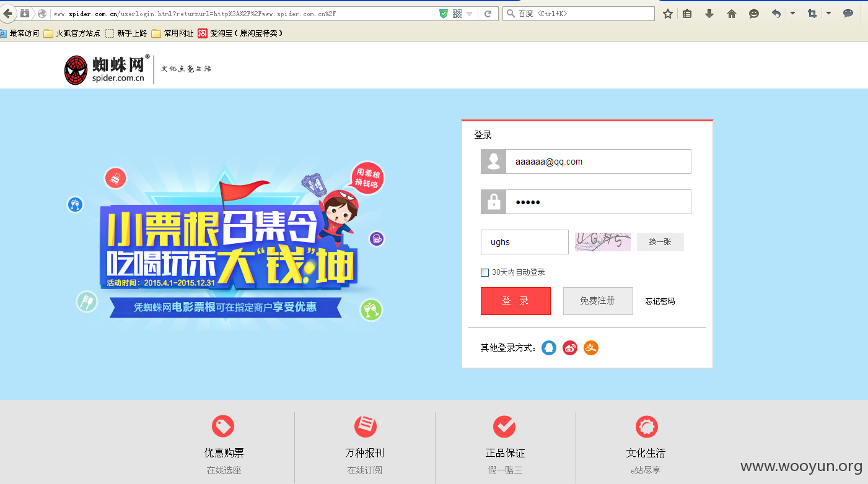Click the magnifier icon in search box

click(511, 14)
